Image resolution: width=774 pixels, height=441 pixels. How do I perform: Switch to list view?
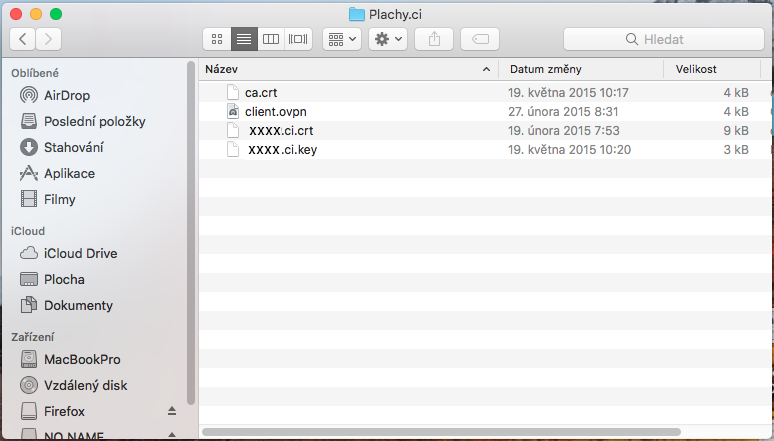pos(244,39)
